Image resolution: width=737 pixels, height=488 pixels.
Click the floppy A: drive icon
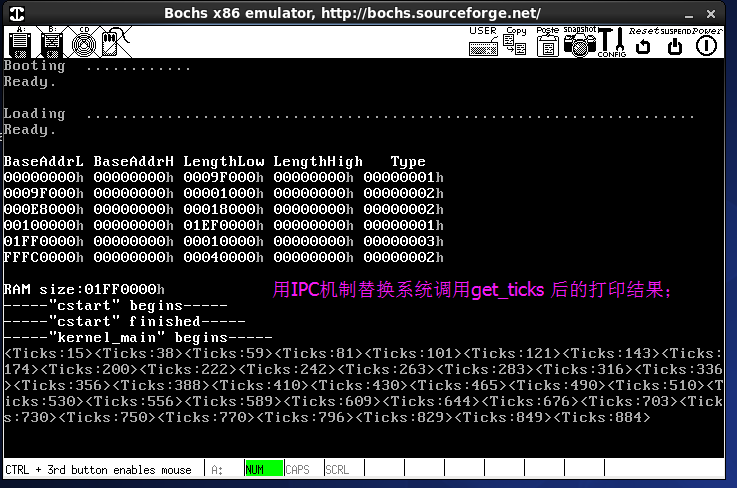coord(20,42)
